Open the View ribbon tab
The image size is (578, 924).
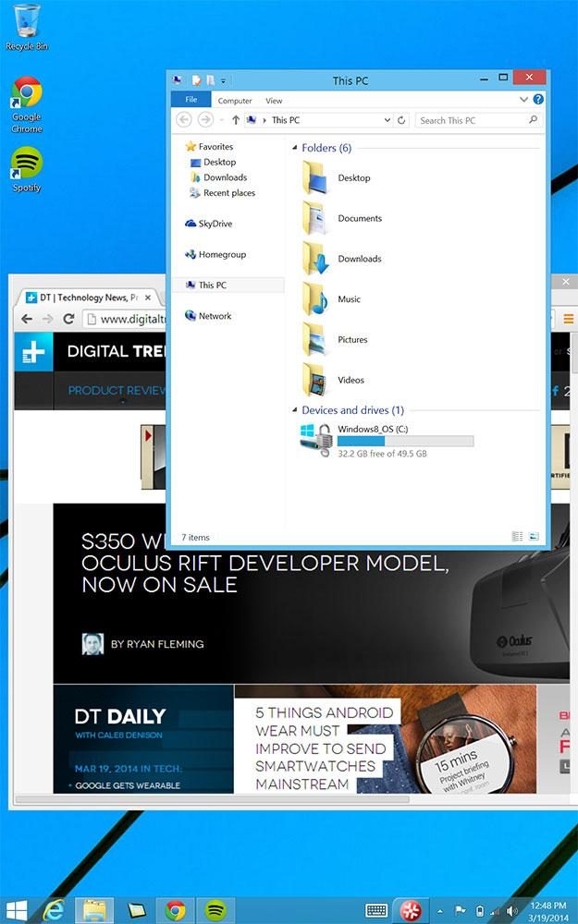coord(274,101)
